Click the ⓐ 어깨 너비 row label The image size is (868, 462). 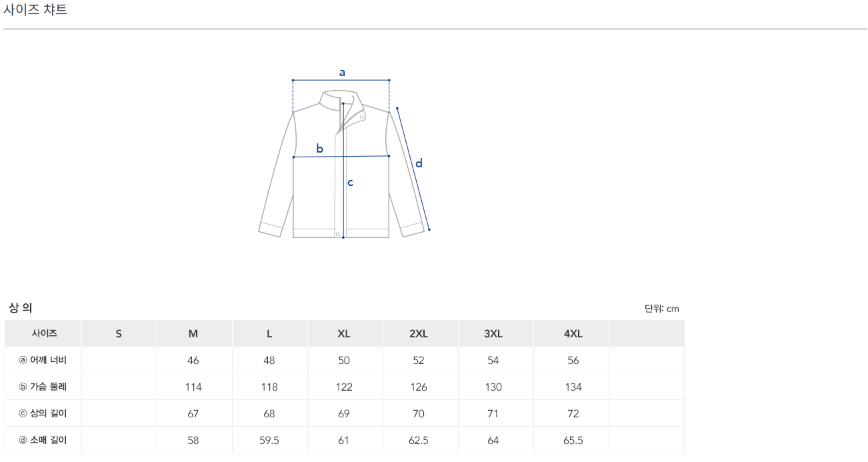[x=43, y=360]
